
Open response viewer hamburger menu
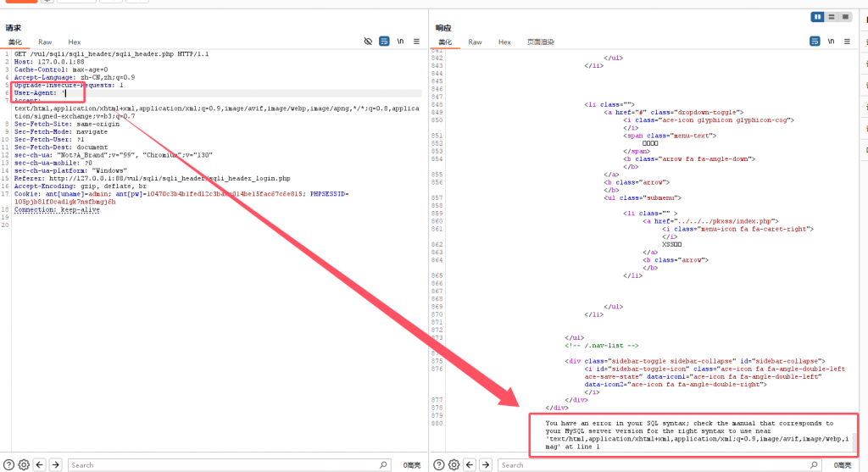847,42
